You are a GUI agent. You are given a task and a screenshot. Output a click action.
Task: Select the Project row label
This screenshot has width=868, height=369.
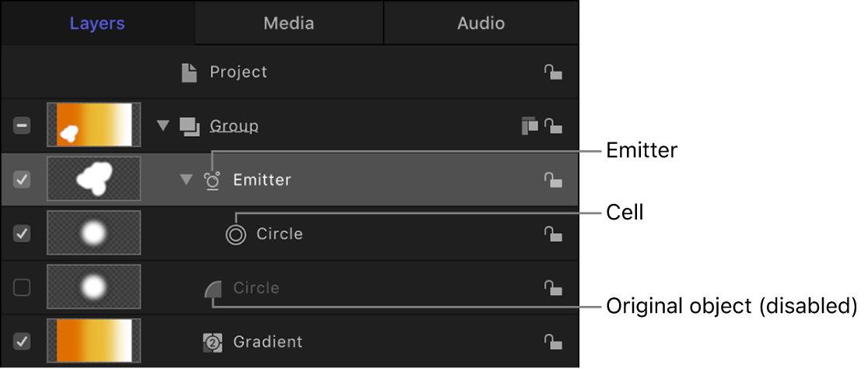[x=238, y=72]
